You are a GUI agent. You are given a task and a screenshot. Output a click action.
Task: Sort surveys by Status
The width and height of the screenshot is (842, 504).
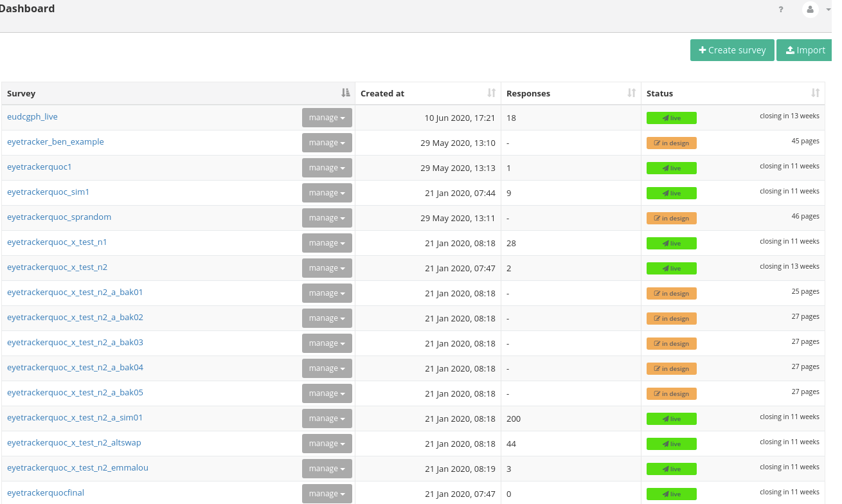[814, 93]
